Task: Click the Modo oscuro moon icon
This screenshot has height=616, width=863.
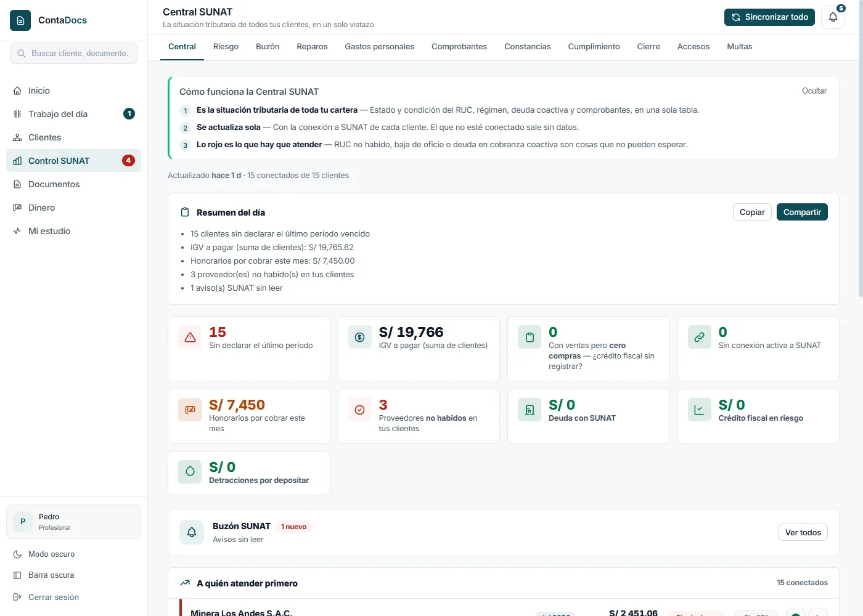Action: (x=17, y=554)
